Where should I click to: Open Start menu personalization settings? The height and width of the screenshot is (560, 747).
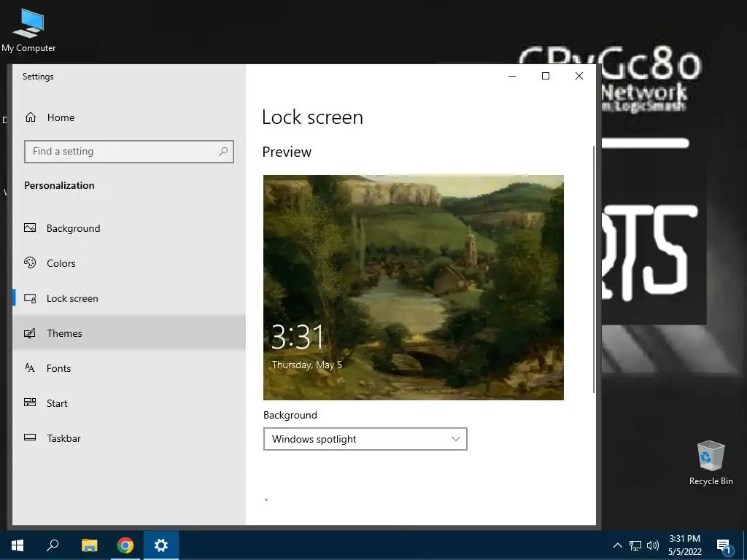point(128,403)
